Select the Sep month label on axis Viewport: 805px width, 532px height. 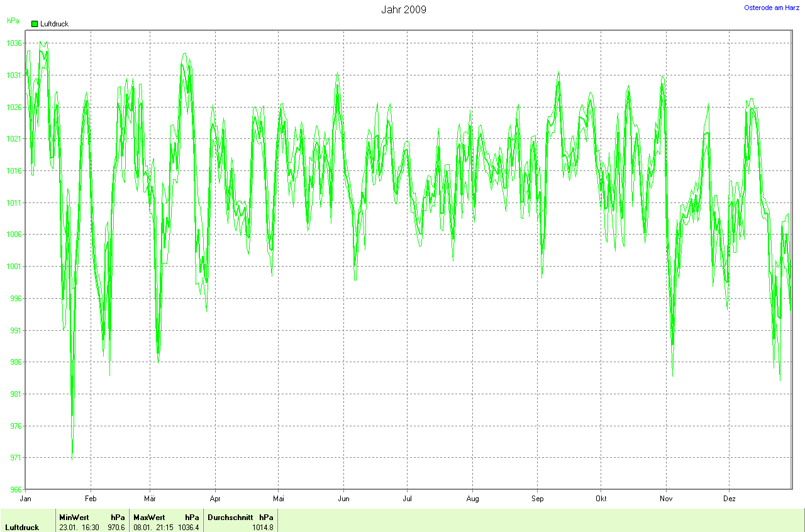point(538,499)
